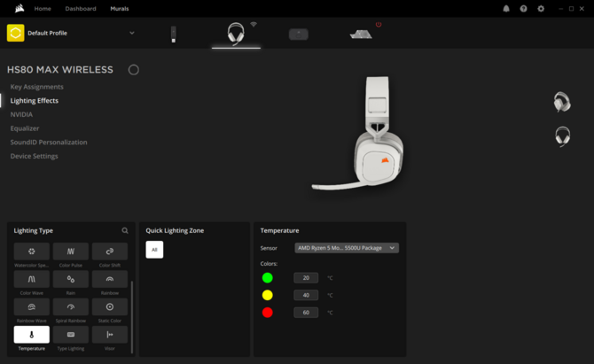The image size is (594, 364).
Task: Open the Sensor dropdown for temperature
Action: (347, 248)
